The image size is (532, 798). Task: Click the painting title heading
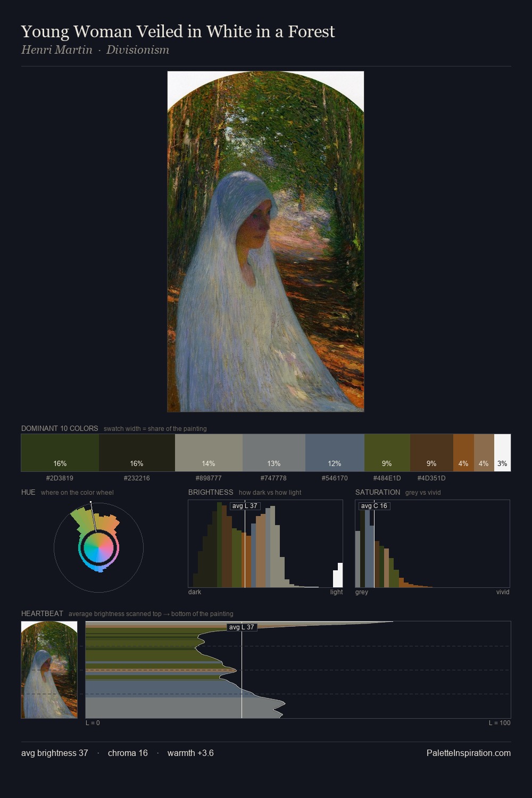(178, 31)
